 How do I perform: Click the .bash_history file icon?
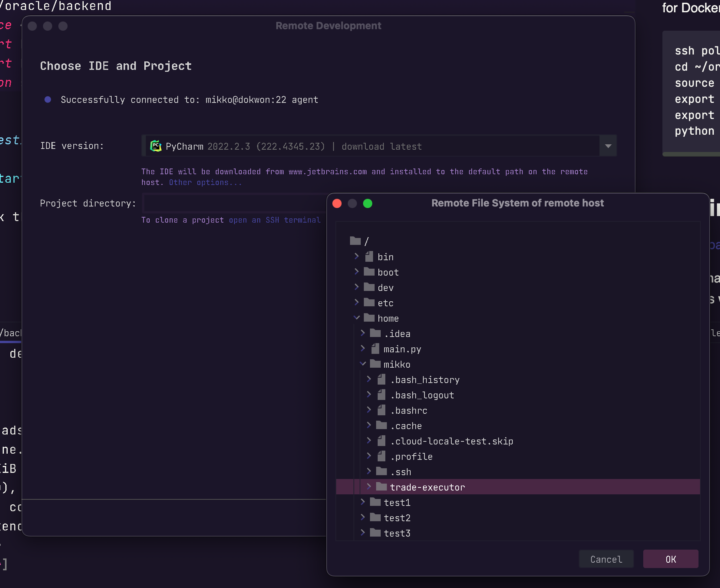(381, 379)
